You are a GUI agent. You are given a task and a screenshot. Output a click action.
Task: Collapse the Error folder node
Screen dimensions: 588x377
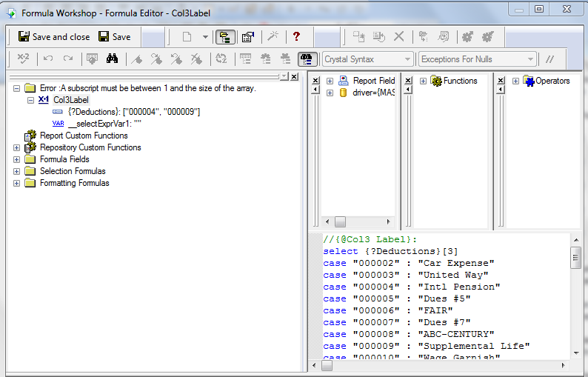(x=16, y=88)
